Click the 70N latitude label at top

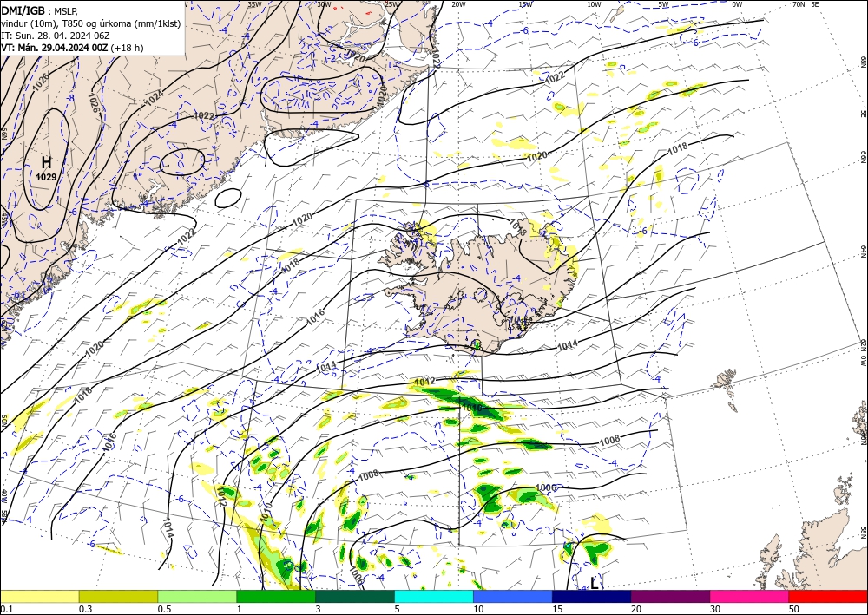click(x=799, y=4)
